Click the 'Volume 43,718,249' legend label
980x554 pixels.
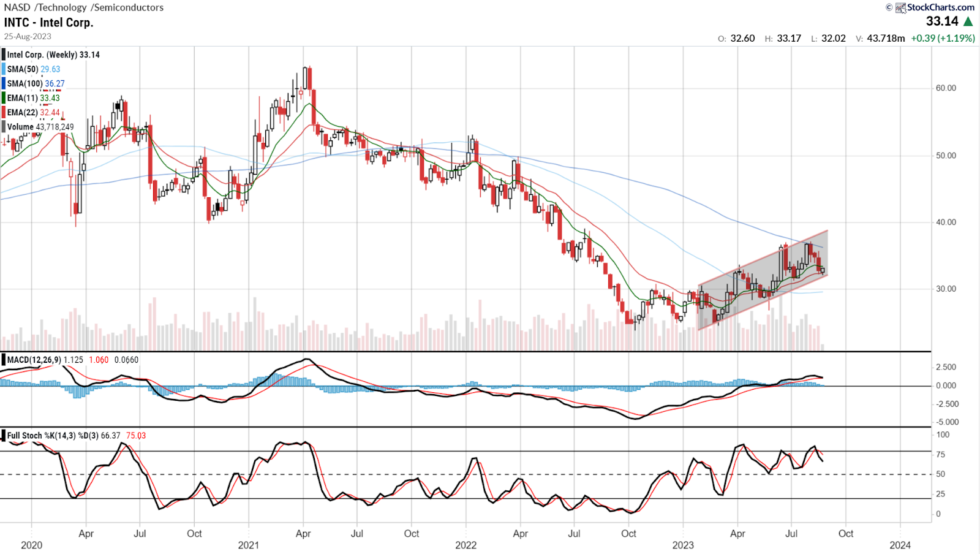(40, 127)
